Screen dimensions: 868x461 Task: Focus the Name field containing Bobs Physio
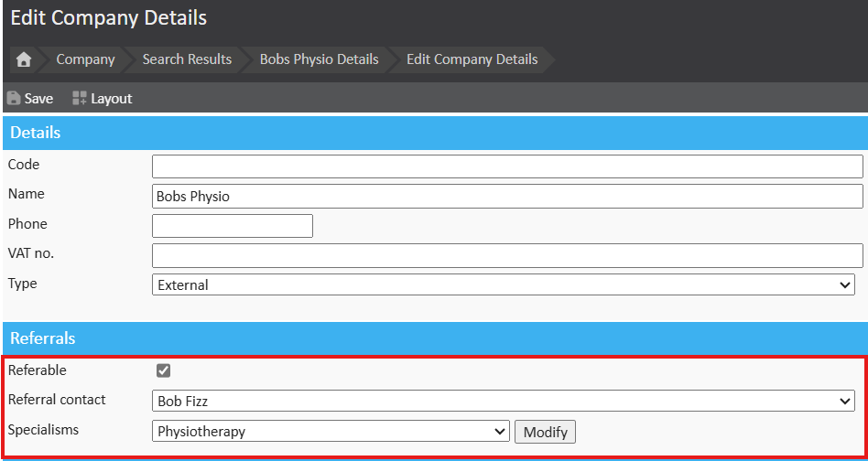pos(507,197)
